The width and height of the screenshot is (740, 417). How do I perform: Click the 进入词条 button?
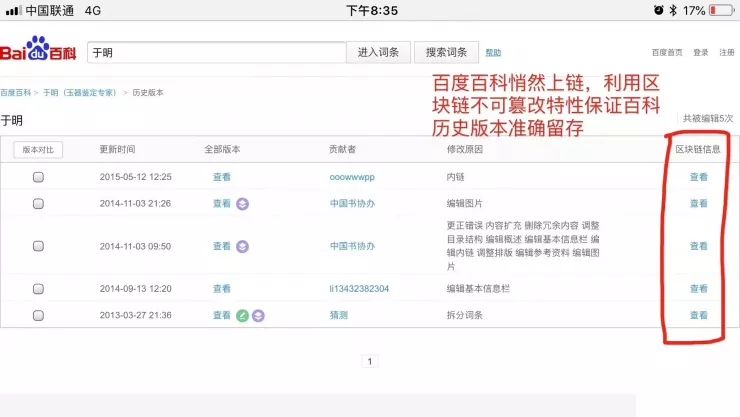(x=378, y=52)
